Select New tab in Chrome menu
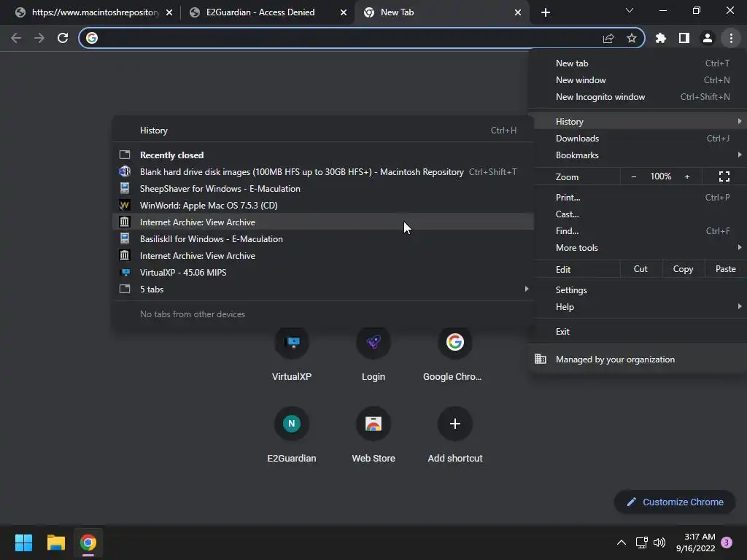The height and width of the screenshot is (560, 747). coord(638,63)
